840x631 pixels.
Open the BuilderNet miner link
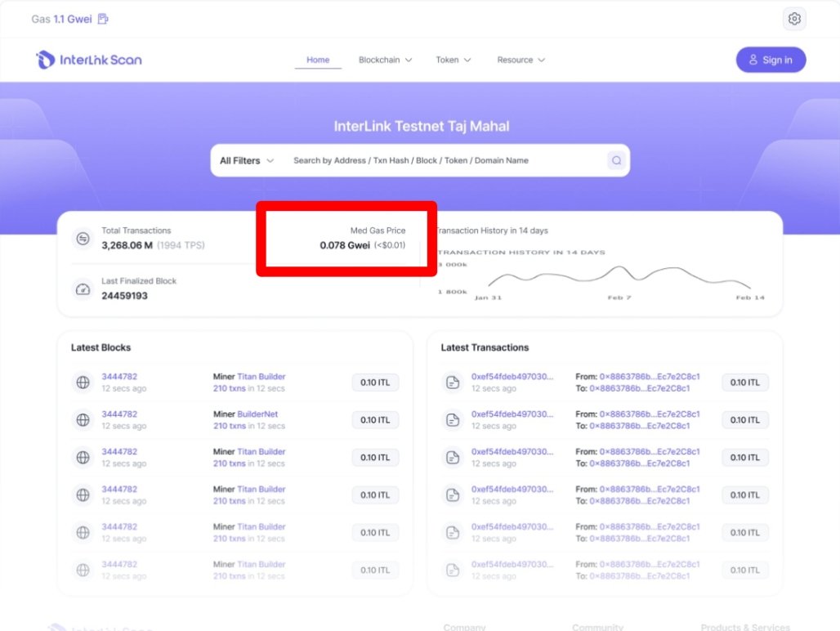click(x=257, y=414)
